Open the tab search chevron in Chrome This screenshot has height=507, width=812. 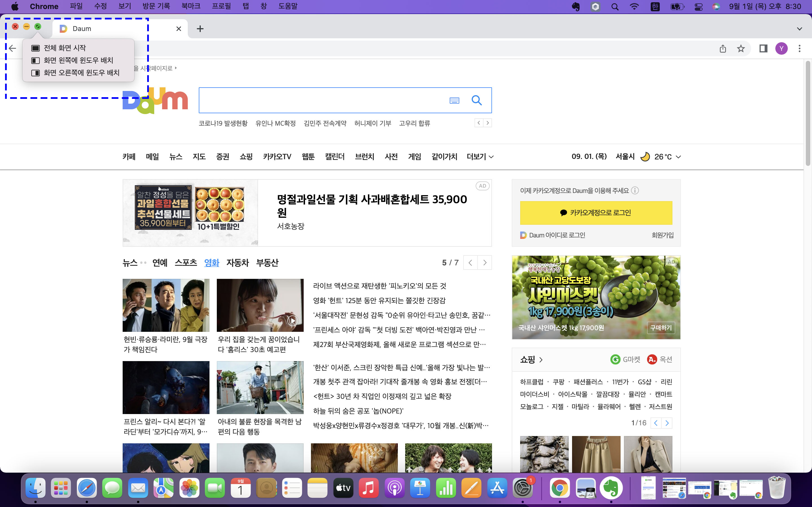point(799,29)
